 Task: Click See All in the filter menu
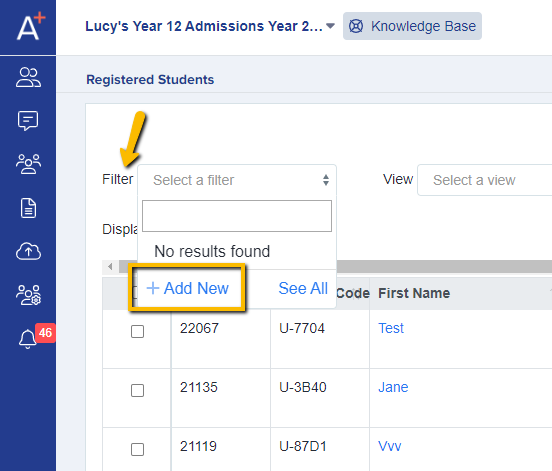point(303,288)
